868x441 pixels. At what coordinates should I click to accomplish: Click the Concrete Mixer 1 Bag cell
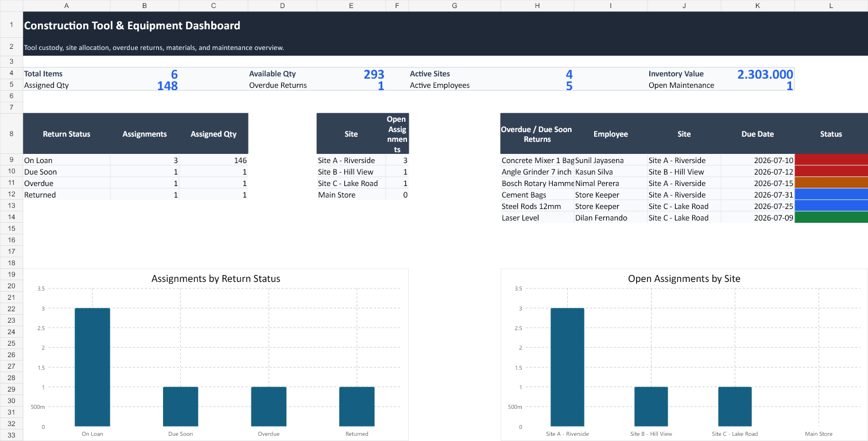(x=537, y=160)
